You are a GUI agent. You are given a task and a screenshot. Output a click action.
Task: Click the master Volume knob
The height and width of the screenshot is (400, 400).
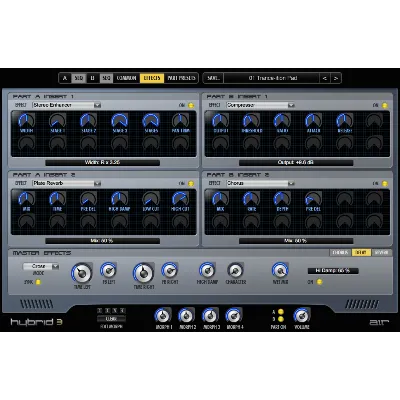tap(302, 315)
